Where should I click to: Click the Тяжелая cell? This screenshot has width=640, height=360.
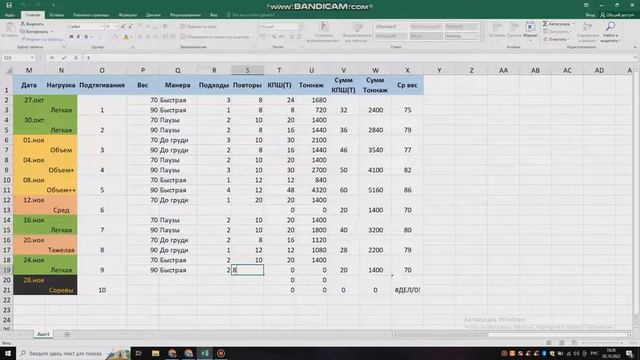(61, 250)
